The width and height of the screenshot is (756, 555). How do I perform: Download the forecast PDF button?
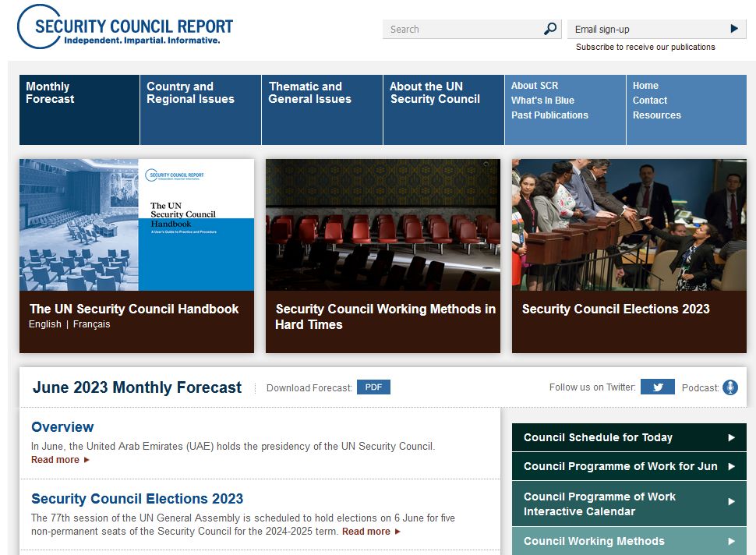[373, 387]
